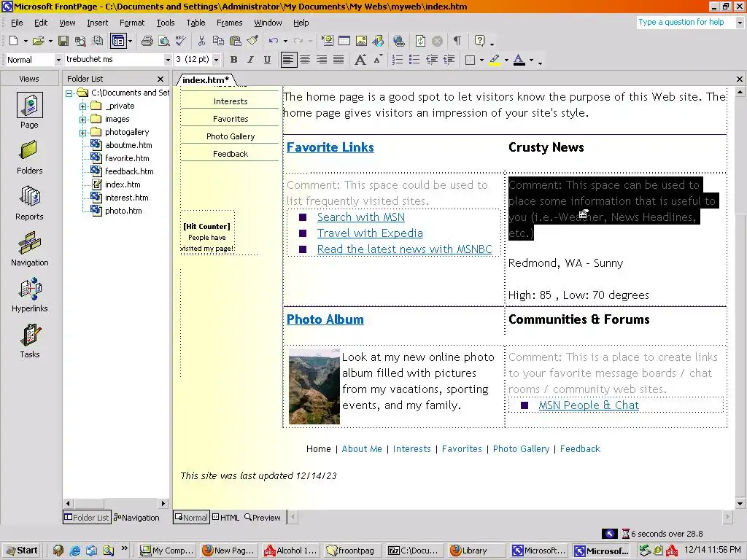Click the photo album landscape thumbnail
Screen dimensions: 747x560
coord(314,386)
